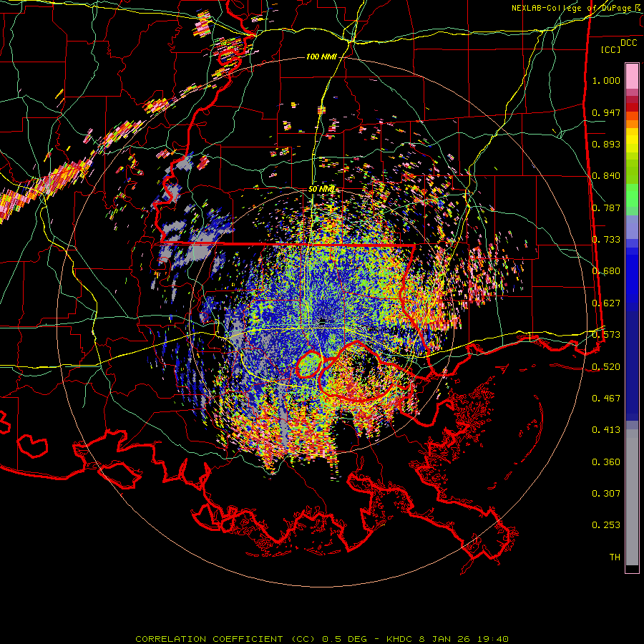This screenshot has height=644, width=644.
Task: Select the 0.253 legend value
Action: click(606, 525)
